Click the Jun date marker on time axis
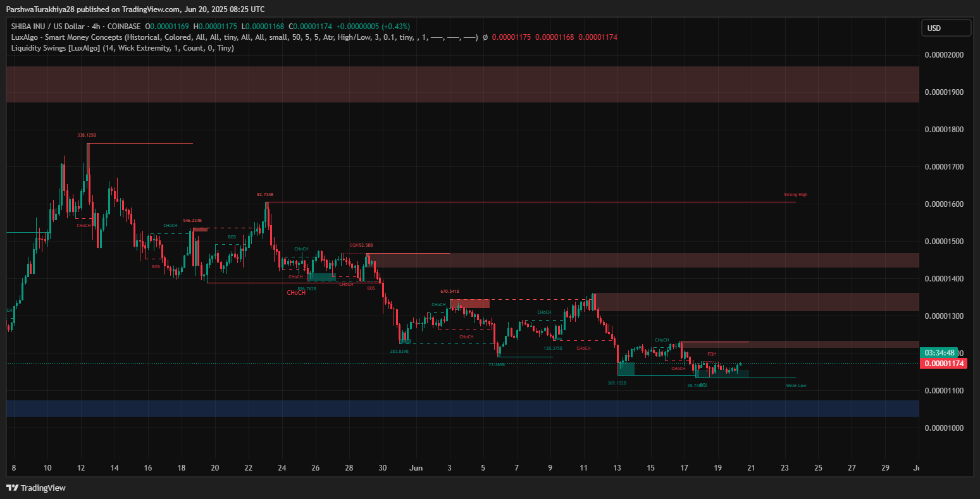 (416, 468)
